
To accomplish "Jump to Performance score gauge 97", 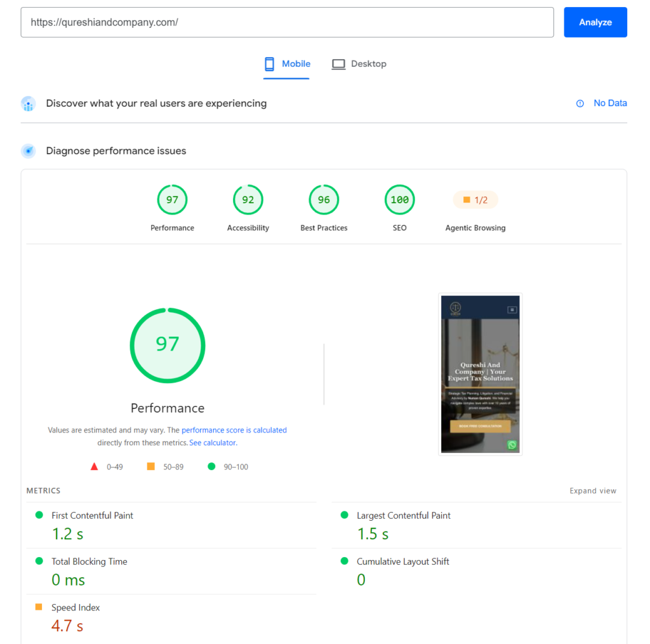I will click(172, 200).
